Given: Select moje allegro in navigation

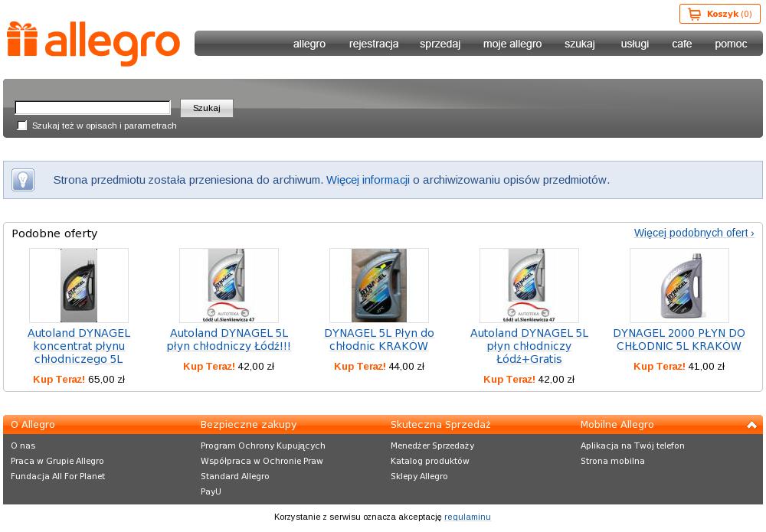Looking at the screenshot, I should point(512,44).
